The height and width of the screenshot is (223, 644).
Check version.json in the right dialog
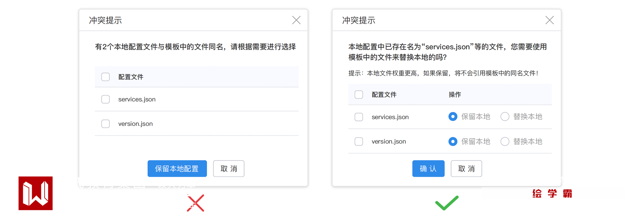tap(359, 142)
